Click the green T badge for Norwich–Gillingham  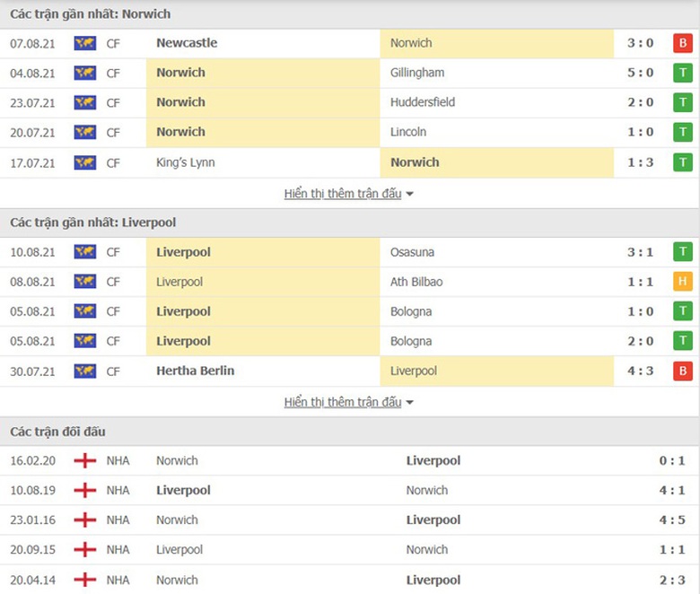pyautogui.click(x=683, y=73)
